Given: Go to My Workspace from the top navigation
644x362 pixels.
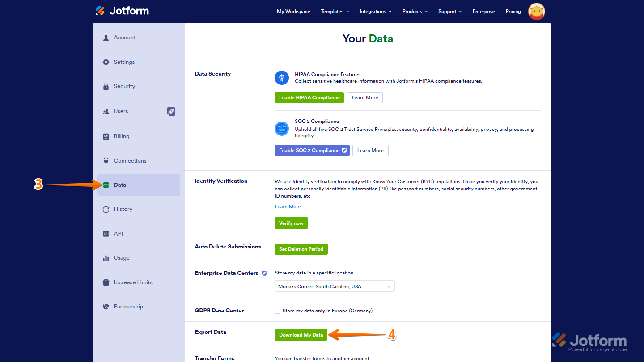Looking at the screenshot, I should point(293,11).
